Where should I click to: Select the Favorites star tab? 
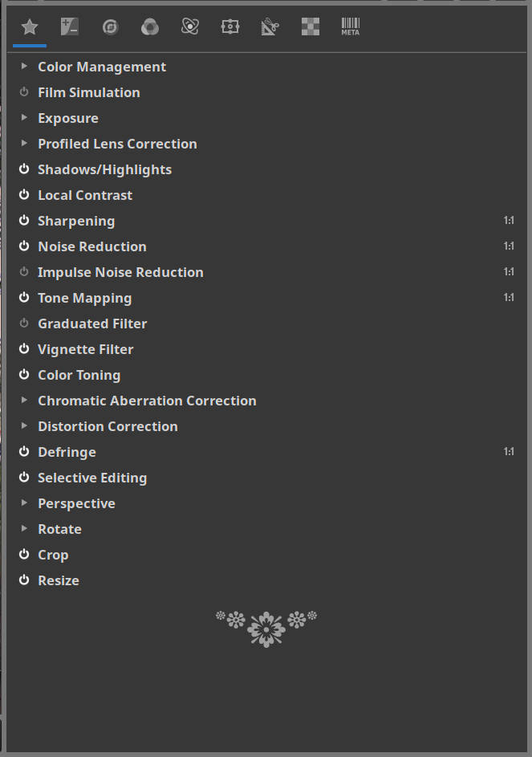tap(30, 27)
